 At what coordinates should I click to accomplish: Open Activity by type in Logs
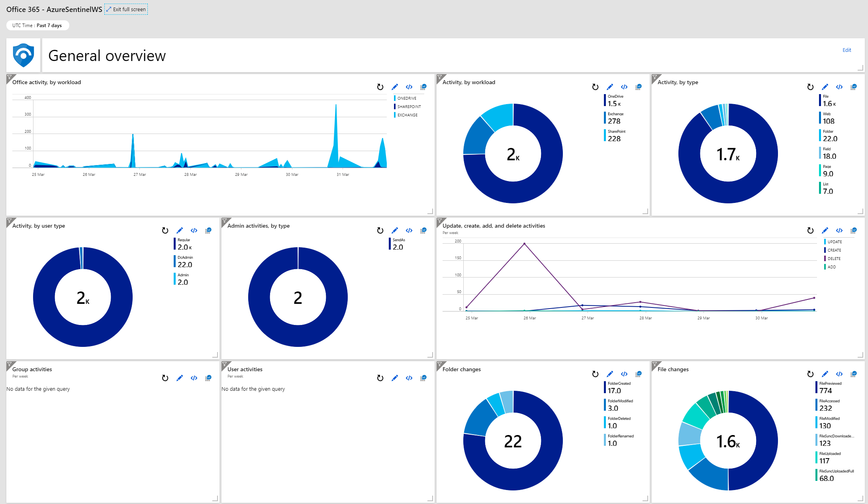point(853,87)
